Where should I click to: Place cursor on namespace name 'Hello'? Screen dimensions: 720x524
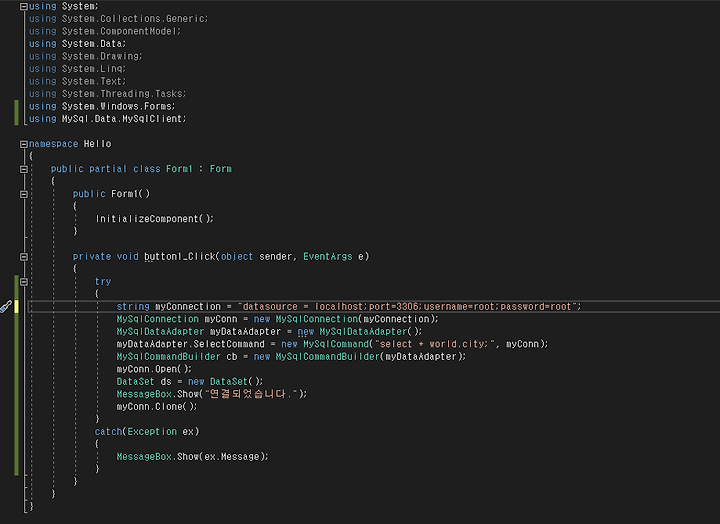pyautogui.click(x=97, y=144)
